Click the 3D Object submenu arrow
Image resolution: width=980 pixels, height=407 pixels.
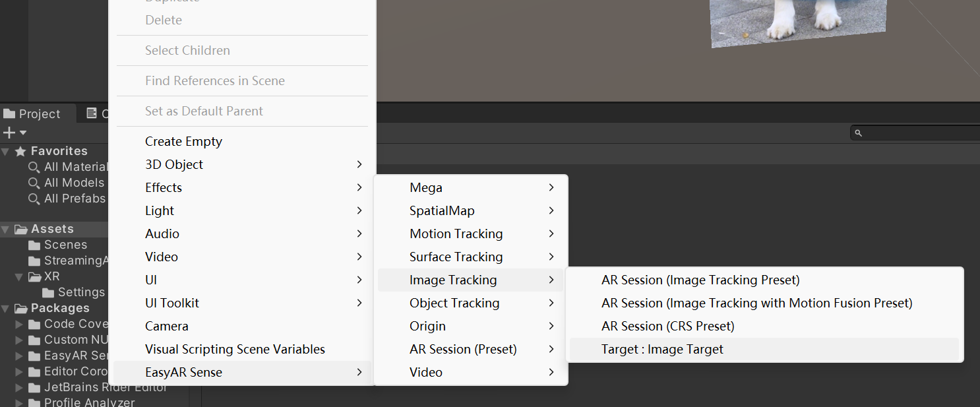pos(359,164)
